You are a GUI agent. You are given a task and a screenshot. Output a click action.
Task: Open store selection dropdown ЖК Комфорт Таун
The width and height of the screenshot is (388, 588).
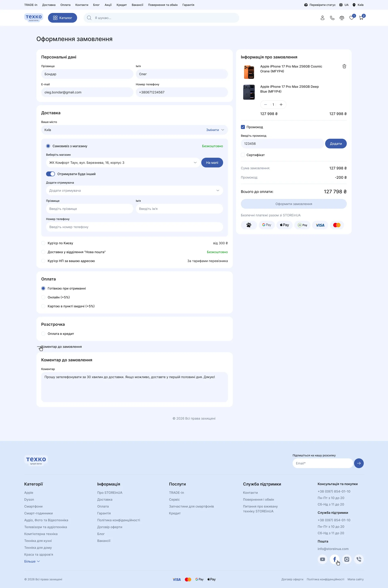[123, 163]
